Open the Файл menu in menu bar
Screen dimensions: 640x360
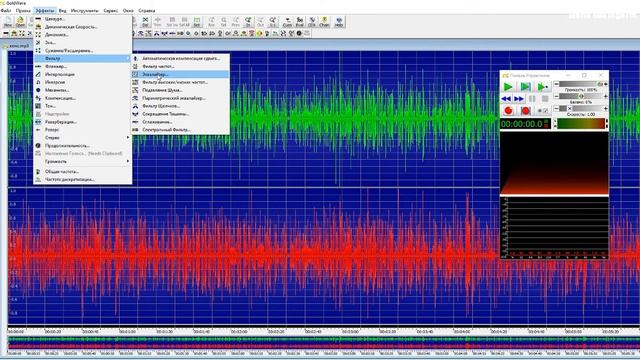[6, 11]
